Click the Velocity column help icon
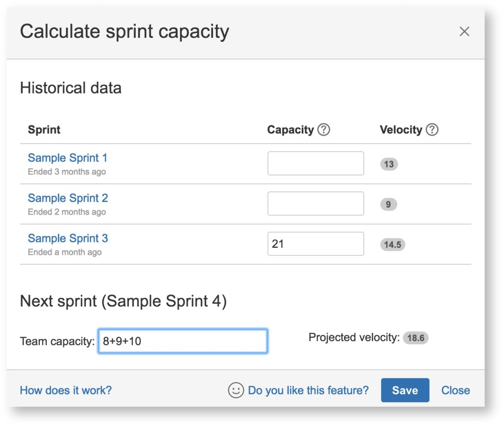 click(x=432, y=130)
